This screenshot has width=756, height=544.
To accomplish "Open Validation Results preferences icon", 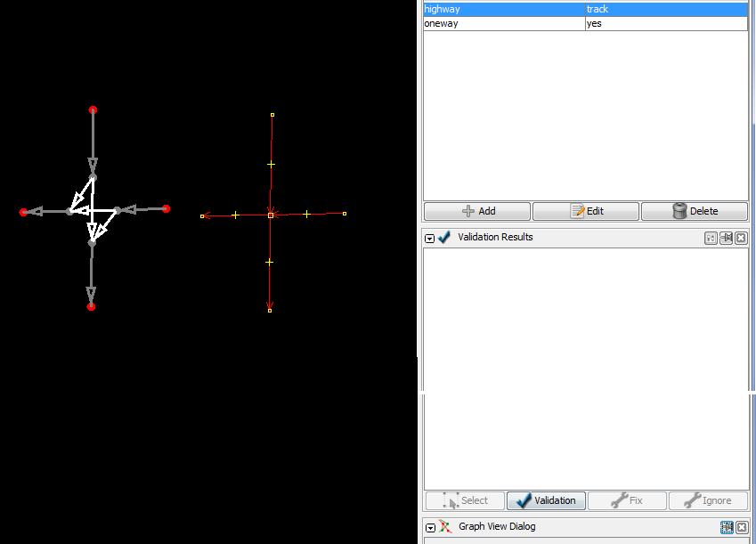I will click(x=711, y=238).
